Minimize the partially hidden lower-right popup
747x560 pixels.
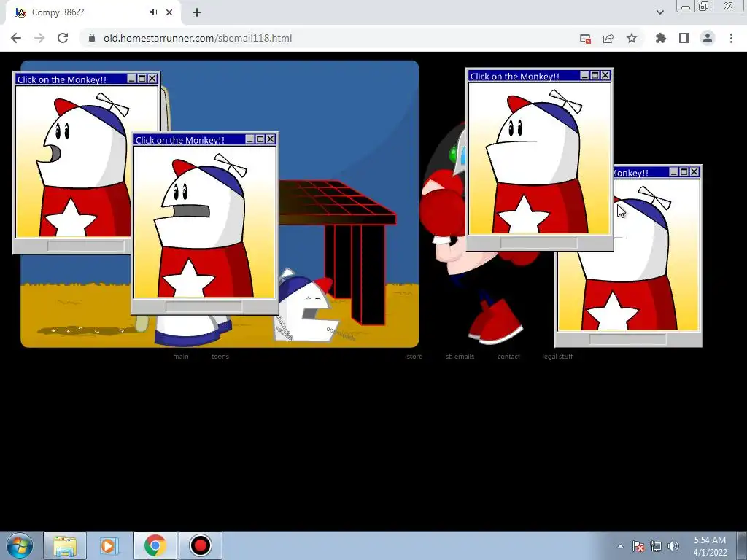coord(674,172)
